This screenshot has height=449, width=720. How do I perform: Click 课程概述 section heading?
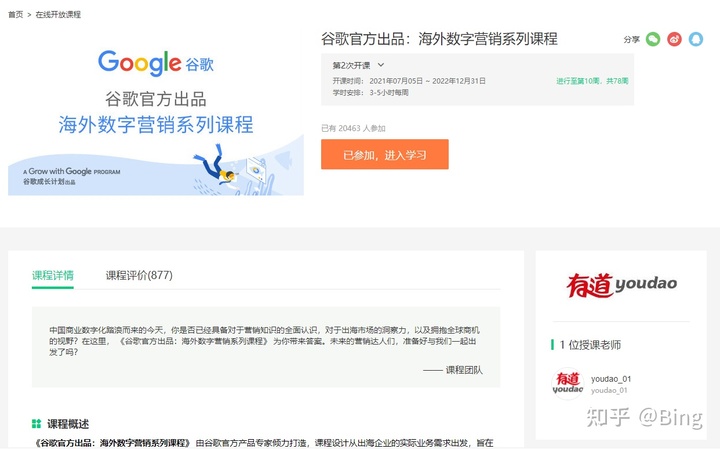coord(68,424)
